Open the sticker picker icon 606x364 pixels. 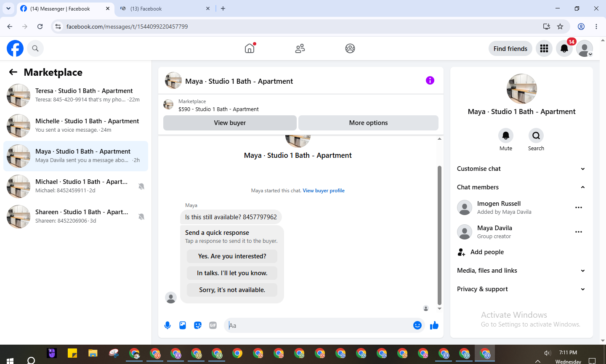198,325
